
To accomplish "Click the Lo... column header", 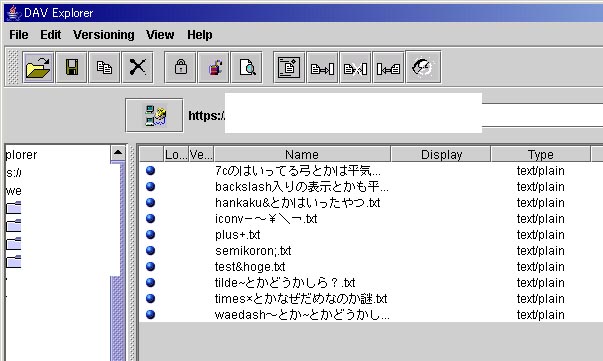I will click(176, 155).
